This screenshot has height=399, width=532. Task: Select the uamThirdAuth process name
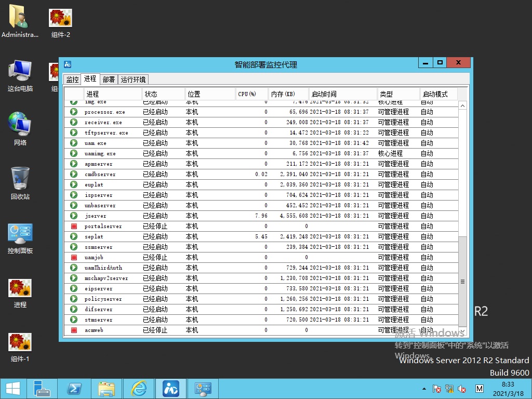[103, 268]
